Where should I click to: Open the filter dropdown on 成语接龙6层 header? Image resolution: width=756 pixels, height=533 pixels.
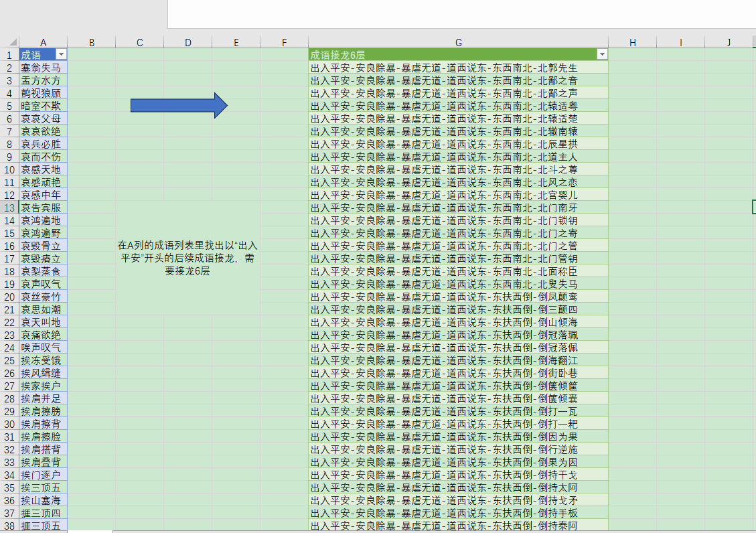click(602, 54)
